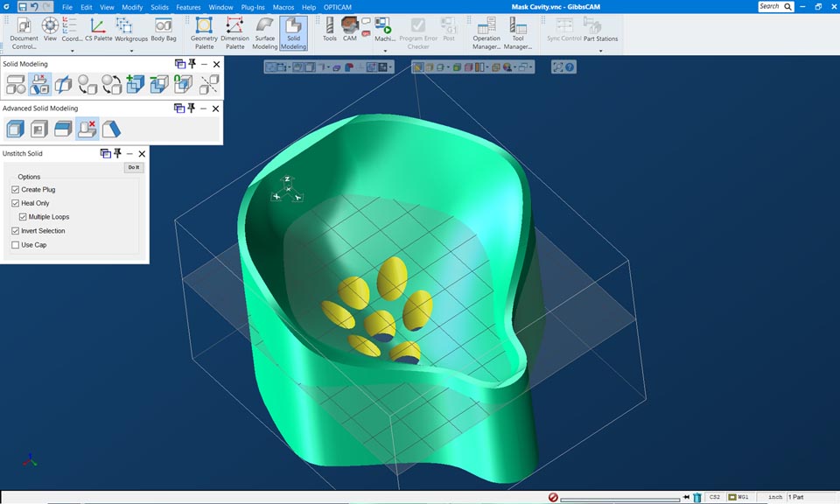The width and height of the screenshot is (840, 504).
Task: Select the boolean Add solids tool
Action: pyautogui.click(x=136, y=84)
